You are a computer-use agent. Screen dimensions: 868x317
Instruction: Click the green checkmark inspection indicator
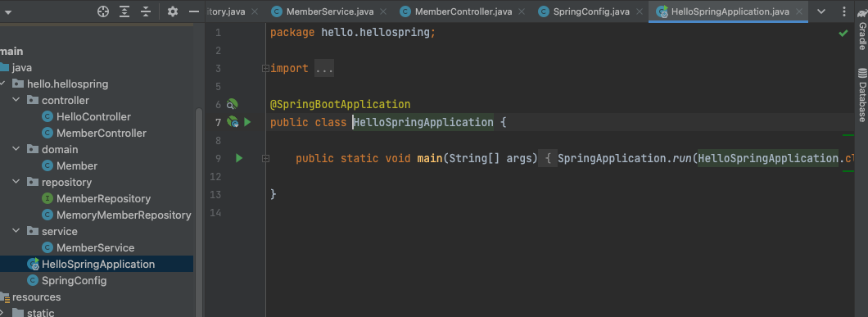(843, 34)
